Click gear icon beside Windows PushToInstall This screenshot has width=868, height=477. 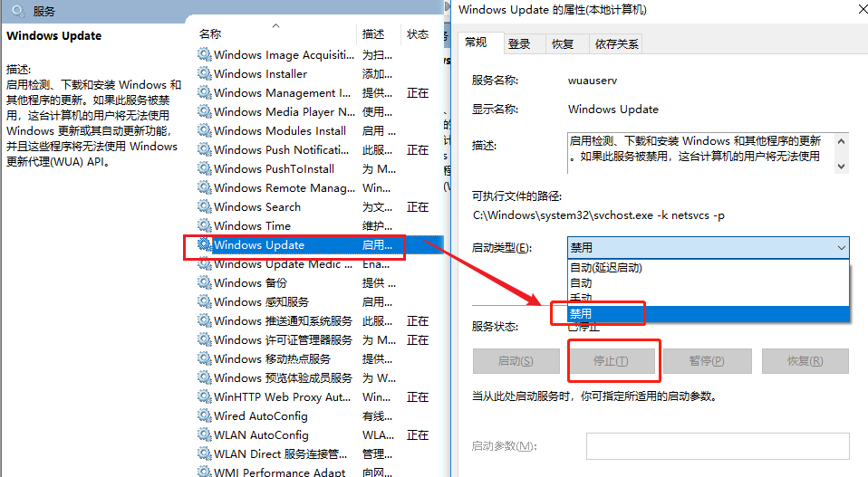(x=205, y=168)
